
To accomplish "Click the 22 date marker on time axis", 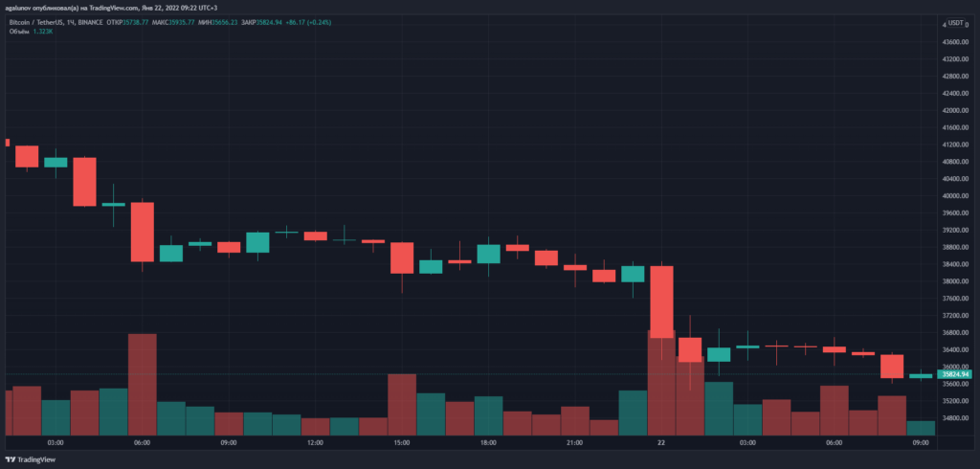I will click(660, 444).
